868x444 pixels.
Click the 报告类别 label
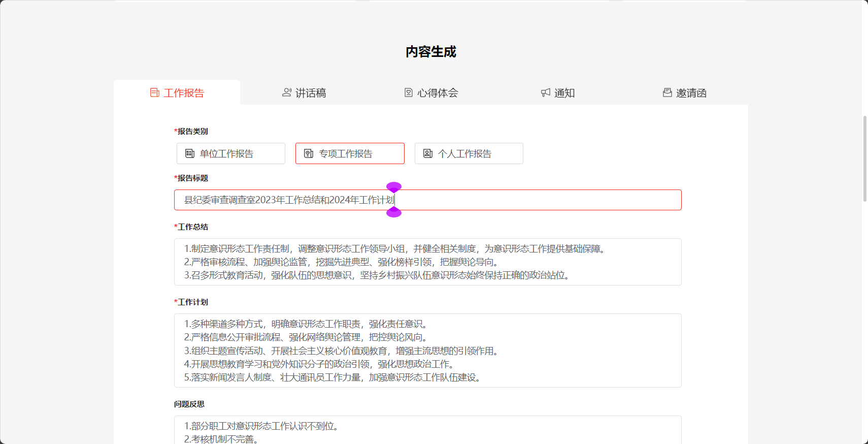(x=192, y=131)
